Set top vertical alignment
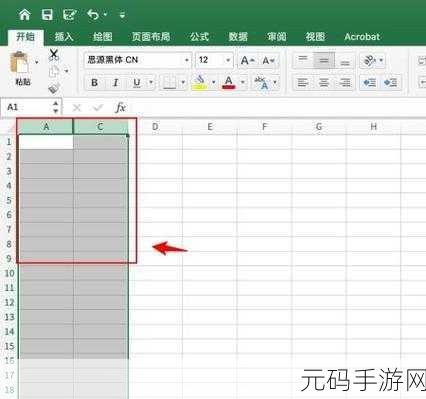 pyautogui.click(x=303, y=60)
